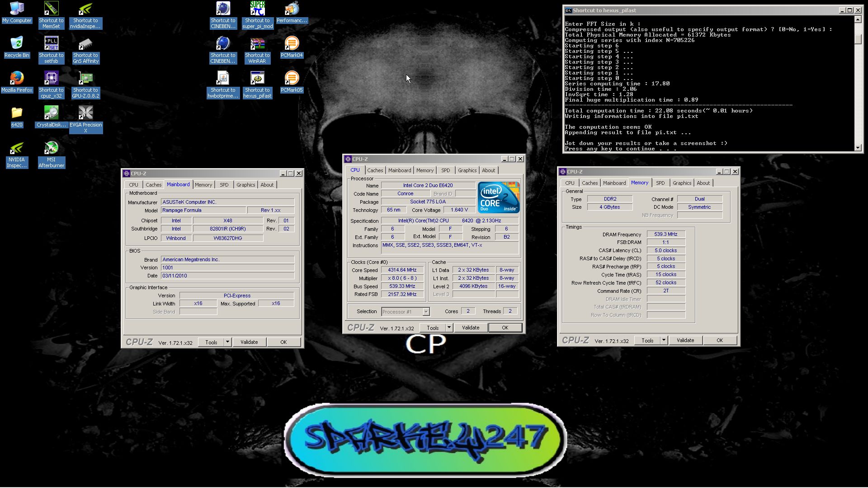Click the DRAM Frequency value 539.3 MHz
868x488 pixels.
pyautogui.click(x=666, y=234)
